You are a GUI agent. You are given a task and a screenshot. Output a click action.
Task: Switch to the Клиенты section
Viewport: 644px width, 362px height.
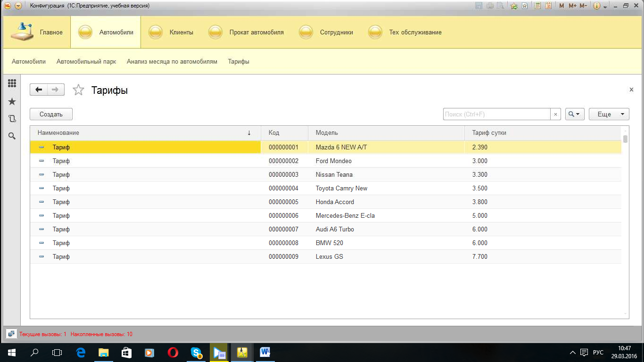tap(171, 32)
